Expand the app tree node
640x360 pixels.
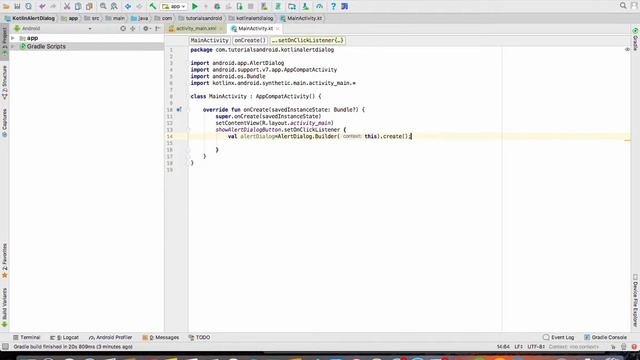pos(13,38)
